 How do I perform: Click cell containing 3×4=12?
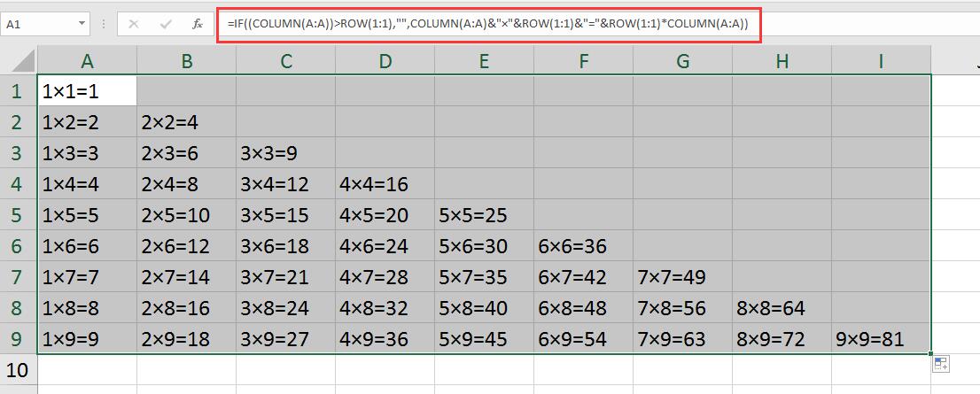285,184
